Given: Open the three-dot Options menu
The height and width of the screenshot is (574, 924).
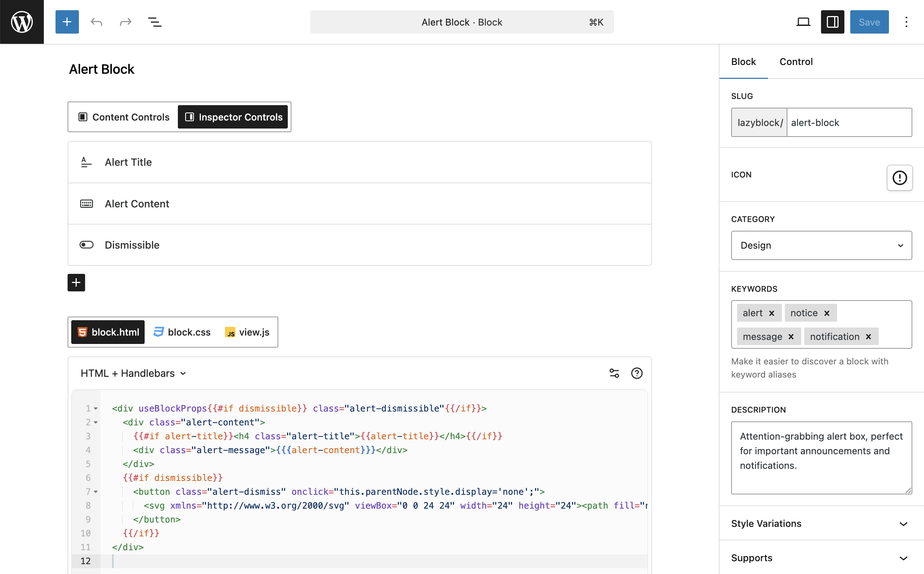Looking at the screenshot, I should (906, 22).
